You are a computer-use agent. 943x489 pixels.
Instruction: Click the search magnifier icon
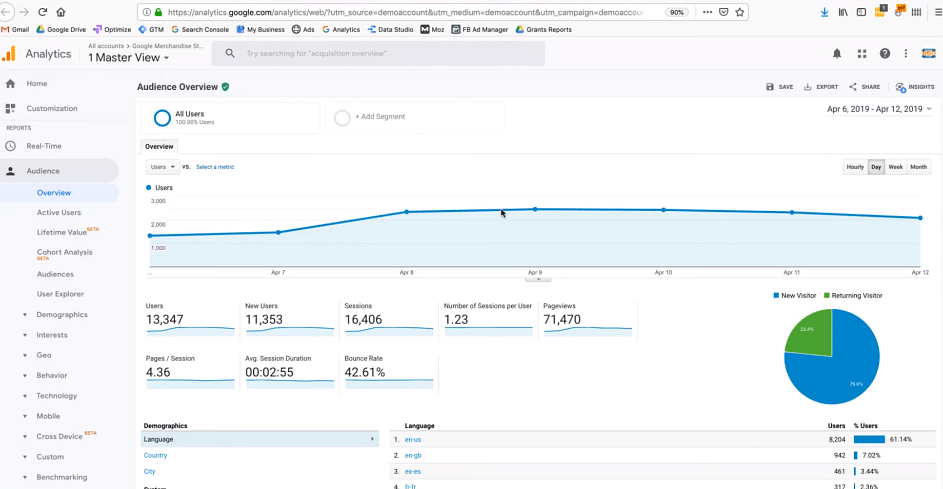pyautogui.click(x=230, y=54)
